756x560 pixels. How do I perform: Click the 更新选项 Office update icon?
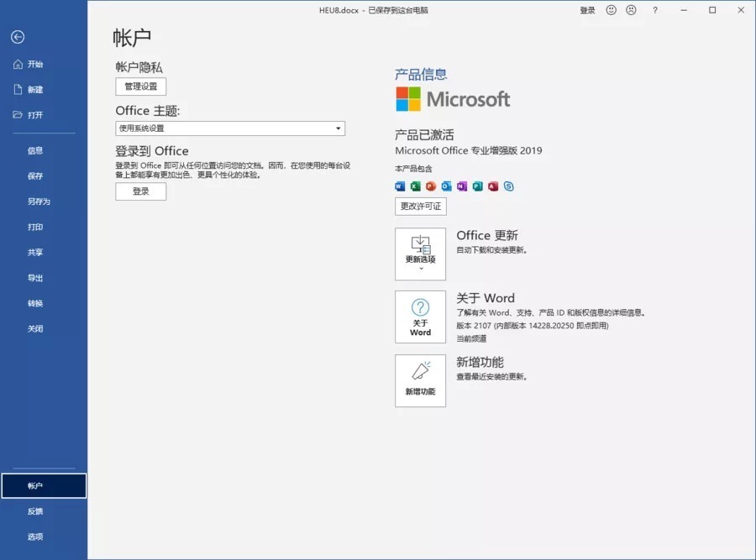pos(420,253)
